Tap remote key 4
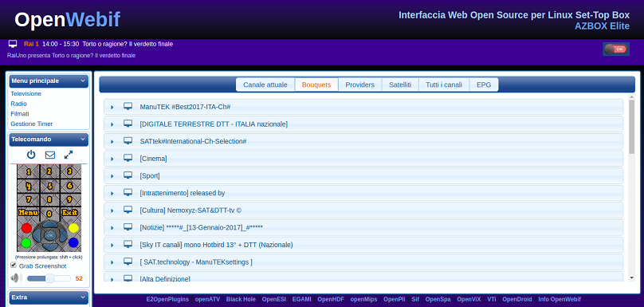 (x=29, y=185)
